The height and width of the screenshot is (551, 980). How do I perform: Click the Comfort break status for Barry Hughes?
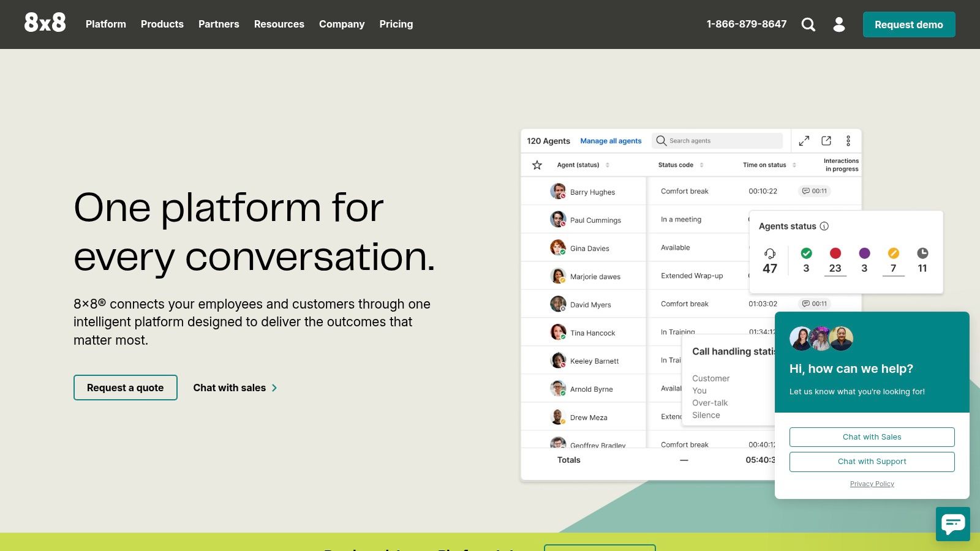tap(685, 191)
